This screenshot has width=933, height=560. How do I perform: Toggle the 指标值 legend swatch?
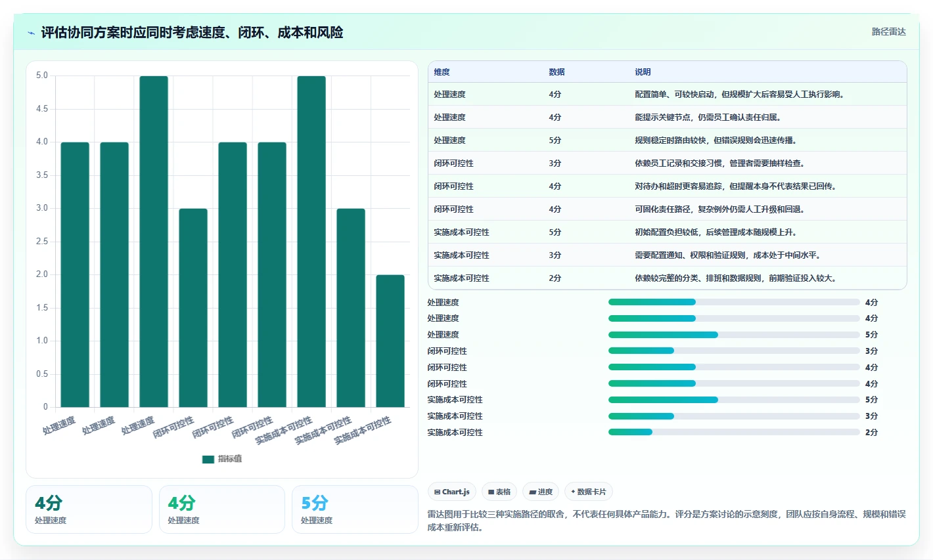tap(208, 459)
